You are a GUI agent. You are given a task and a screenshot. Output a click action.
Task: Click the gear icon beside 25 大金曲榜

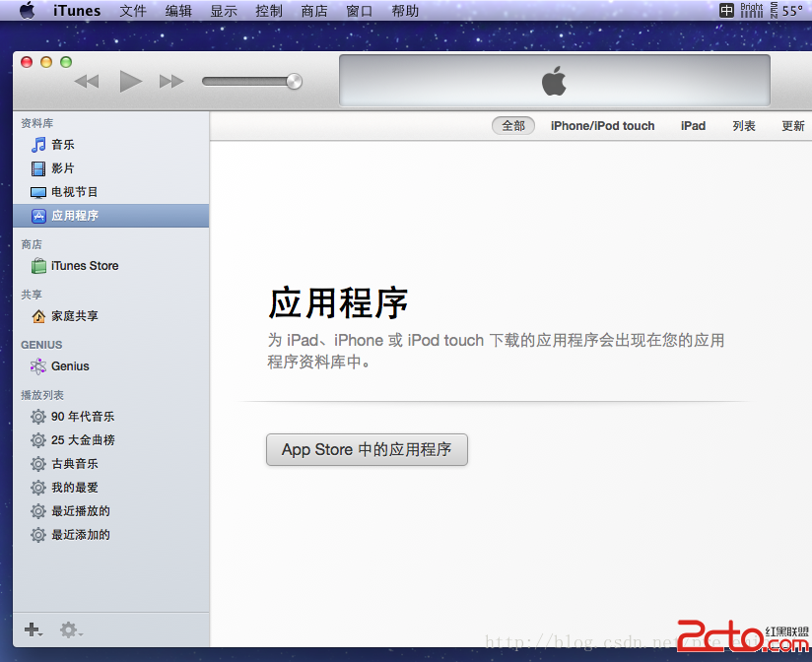pyautogui.click(x=37, y=440)
